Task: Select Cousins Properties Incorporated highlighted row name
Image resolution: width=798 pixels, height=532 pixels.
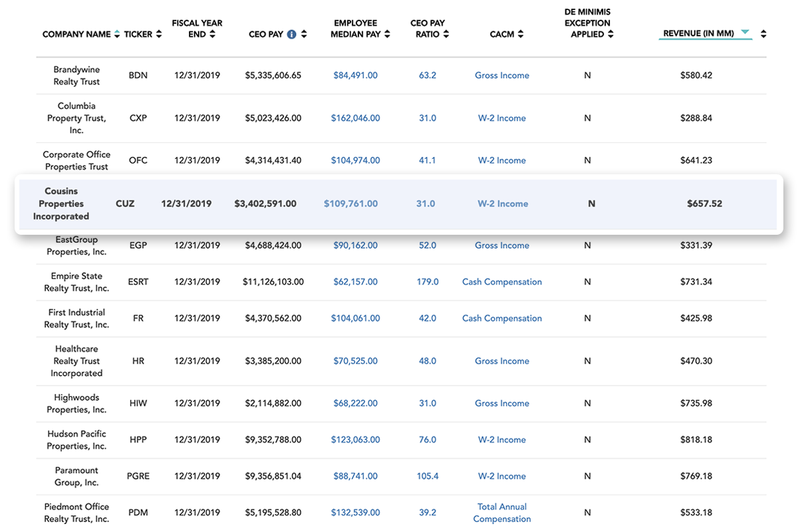Action: point(61,203)
